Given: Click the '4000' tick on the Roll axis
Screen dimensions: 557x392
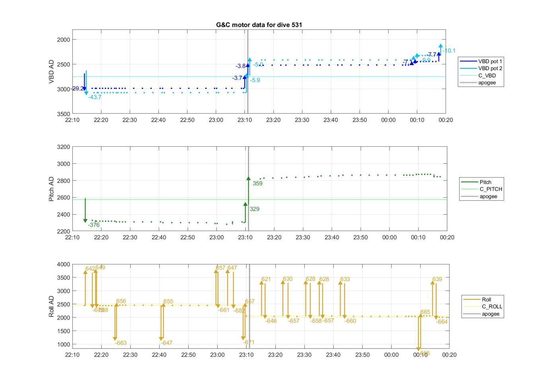Looking at the screenshot, I should click(63, 264).
